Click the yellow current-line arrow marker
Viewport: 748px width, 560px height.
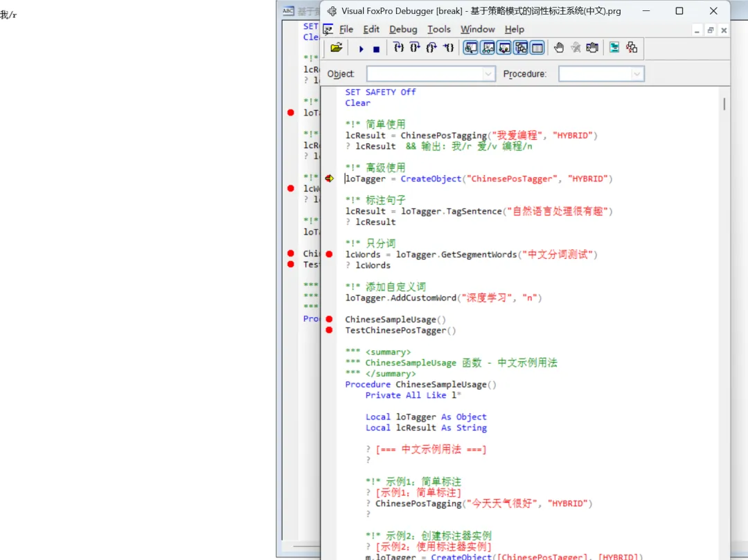(329, 179)
